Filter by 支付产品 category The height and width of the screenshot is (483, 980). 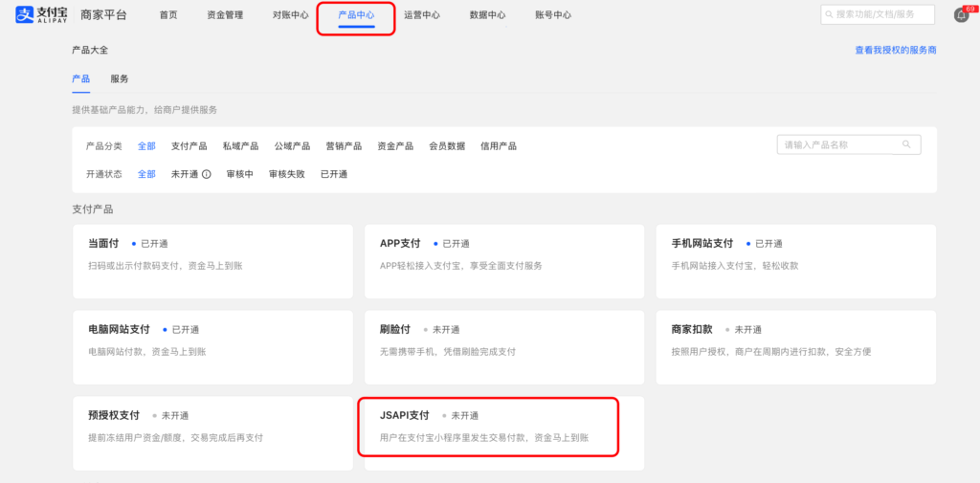[x=189, y=146]
